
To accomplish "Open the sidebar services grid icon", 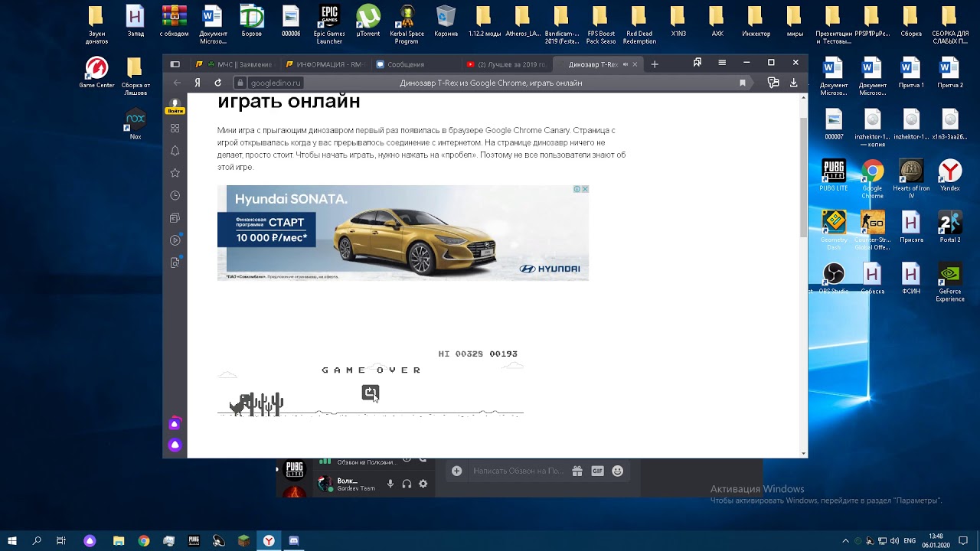I will click(x=175, y=129).
